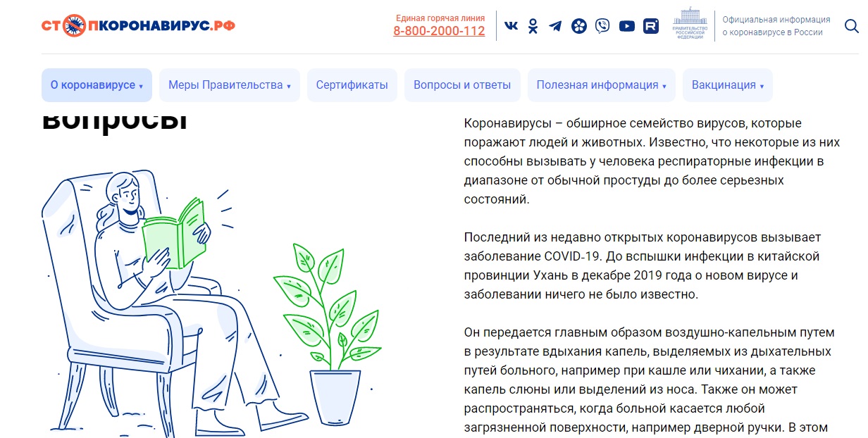Click the round film-reel social icon
The height and width of the screenshot is (438, 868).
click(579, 26)
